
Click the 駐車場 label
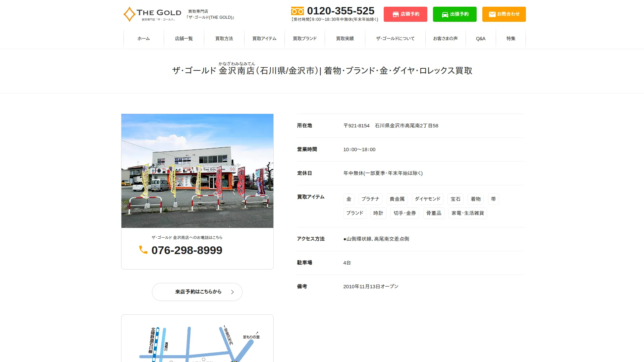click(305, 263)
